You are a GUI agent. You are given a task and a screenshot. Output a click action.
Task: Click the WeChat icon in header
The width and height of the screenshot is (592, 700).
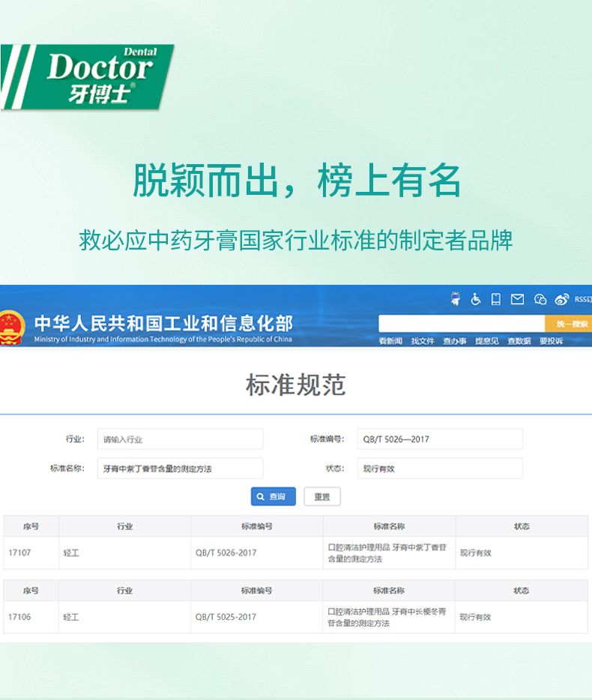[540, 299]
